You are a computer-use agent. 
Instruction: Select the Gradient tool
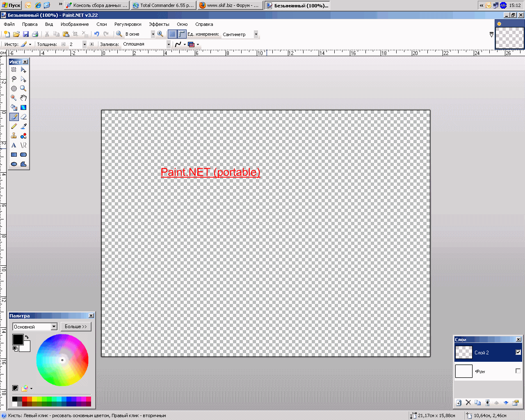coord(23,107)
